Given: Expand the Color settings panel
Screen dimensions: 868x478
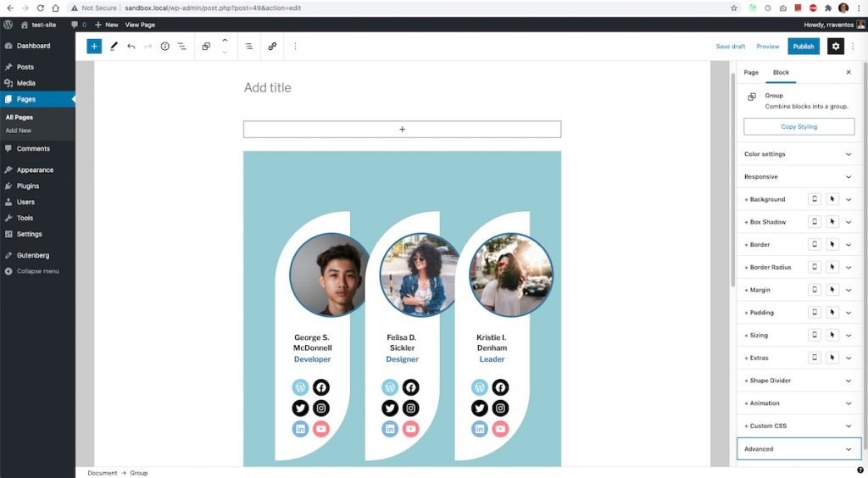Looking at the screenshot, I should pyautogui.click(x=798, y=153).
